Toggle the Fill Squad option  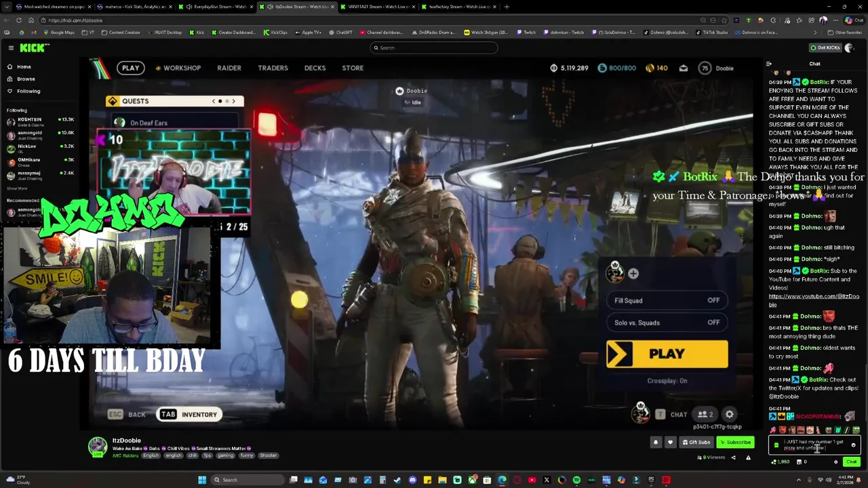point(667,300)
